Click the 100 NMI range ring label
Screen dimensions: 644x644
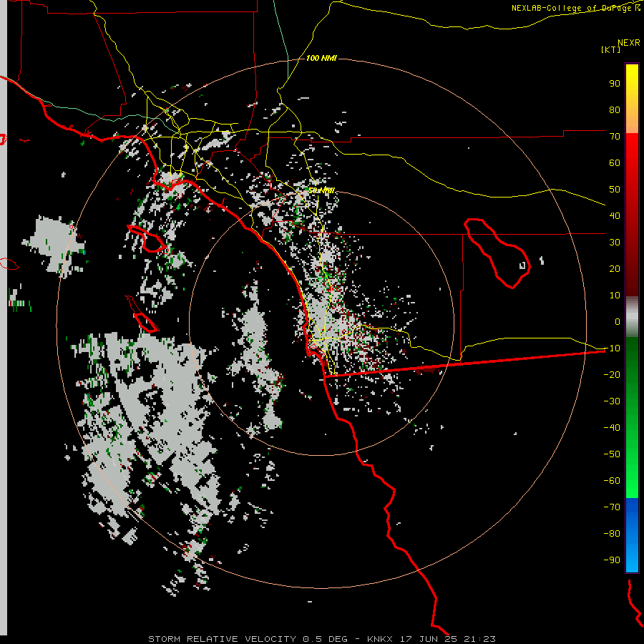point(321,58)
